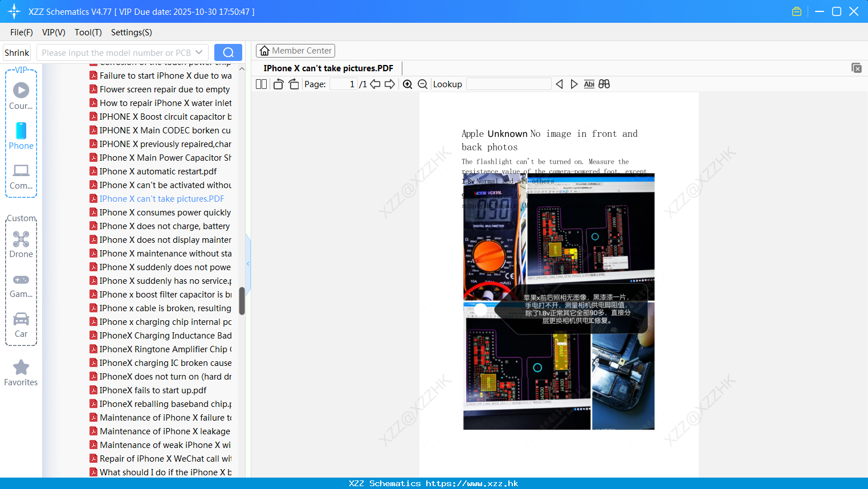Select "IPhone X can't be activated" file
Image resolution: width=868 pixels, height=489 pixels.
pos(161,185)
